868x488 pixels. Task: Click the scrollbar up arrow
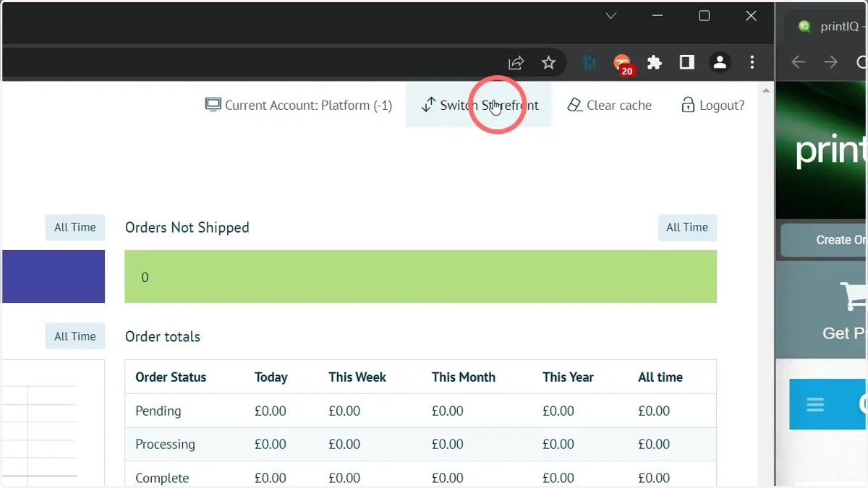pyautogui.click(x=766, y=90)
